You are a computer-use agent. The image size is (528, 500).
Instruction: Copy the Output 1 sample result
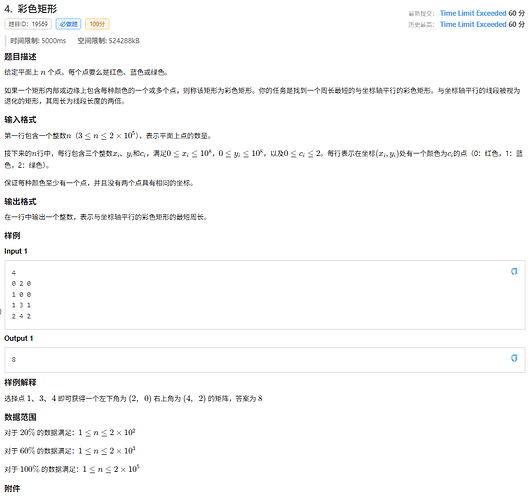514,358
